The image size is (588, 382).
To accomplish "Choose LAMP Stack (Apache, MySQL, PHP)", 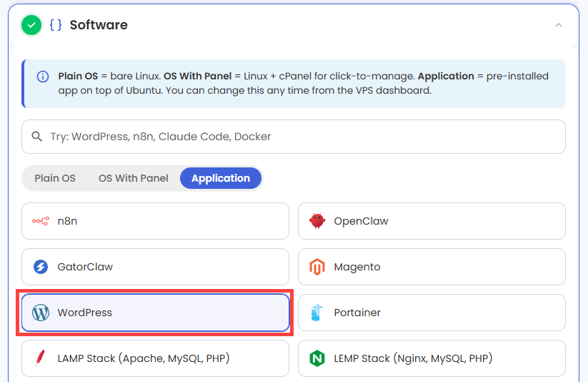I will pyautogui.click(x=155, y=358).
